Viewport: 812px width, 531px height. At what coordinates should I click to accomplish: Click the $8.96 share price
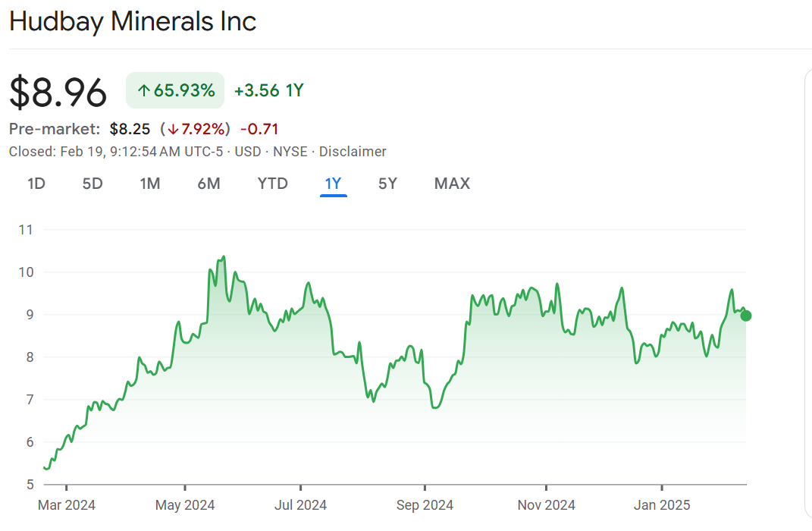tap(58, 92)
